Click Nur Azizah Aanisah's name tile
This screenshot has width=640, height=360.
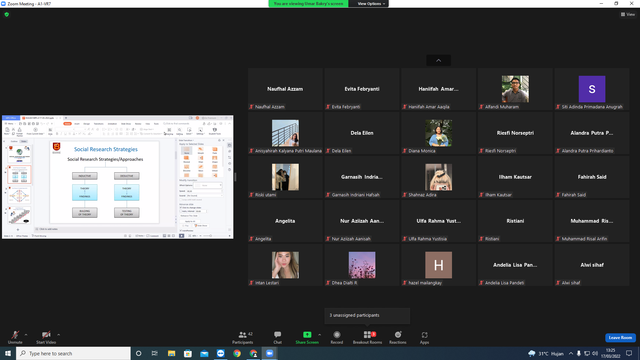click(362, 221)
